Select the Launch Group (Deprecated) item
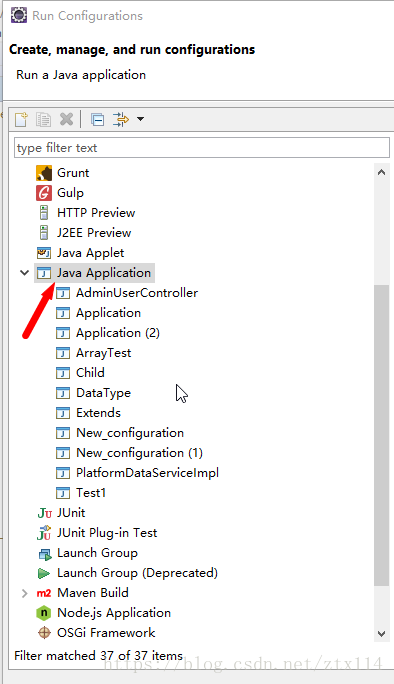This screenshot has width=394, height=684. coord(128,573)
